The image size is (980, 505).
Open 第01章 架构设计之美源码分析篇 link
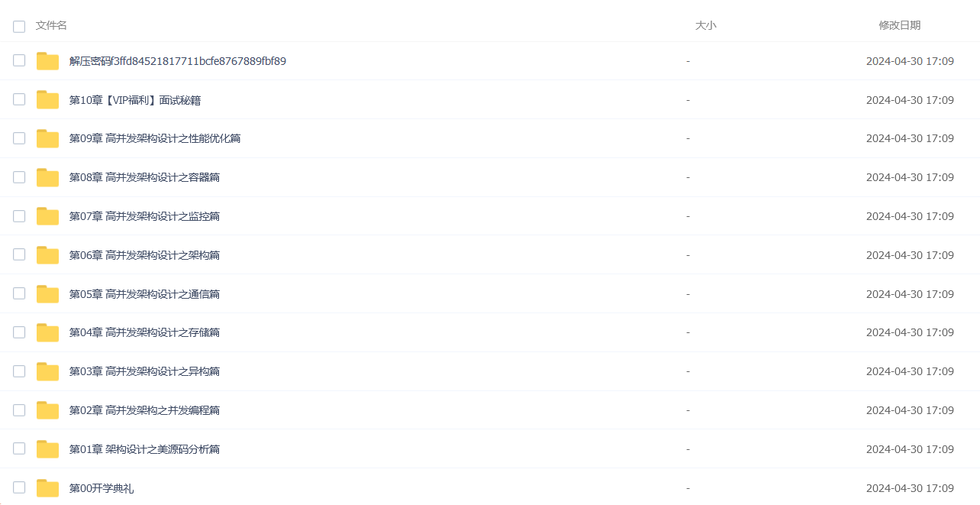click(x=144, y=449)
